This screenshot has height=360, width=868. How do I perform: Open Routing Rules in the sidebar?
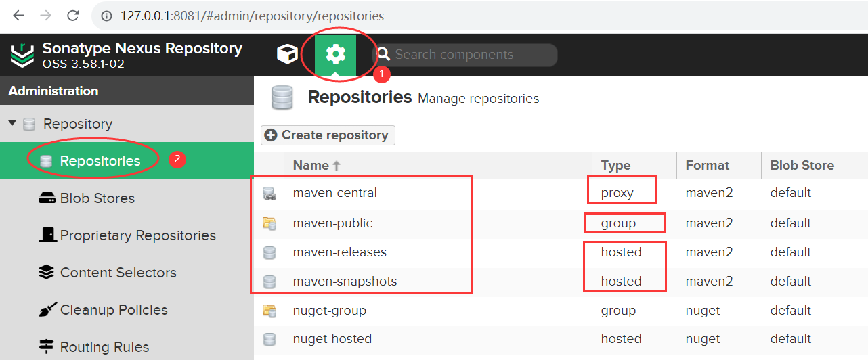104,347
